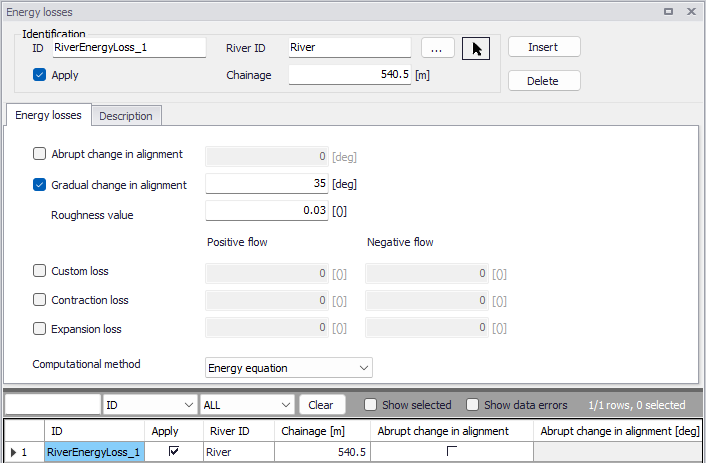Switch to the Description tab
The width and height of the screenshot is (706, 463).
(x=126, y=116)
